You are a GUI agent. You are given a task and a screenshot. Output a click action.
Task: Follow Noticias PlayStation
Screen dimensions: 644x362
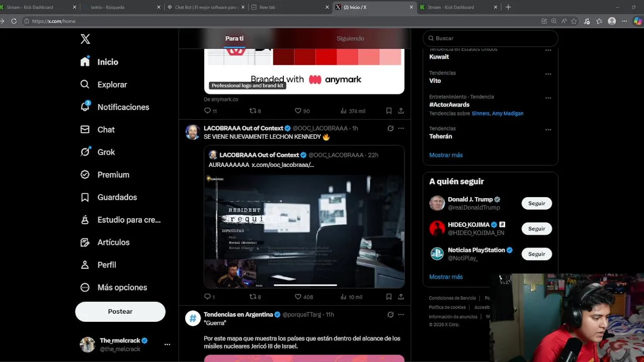(536, 254)
